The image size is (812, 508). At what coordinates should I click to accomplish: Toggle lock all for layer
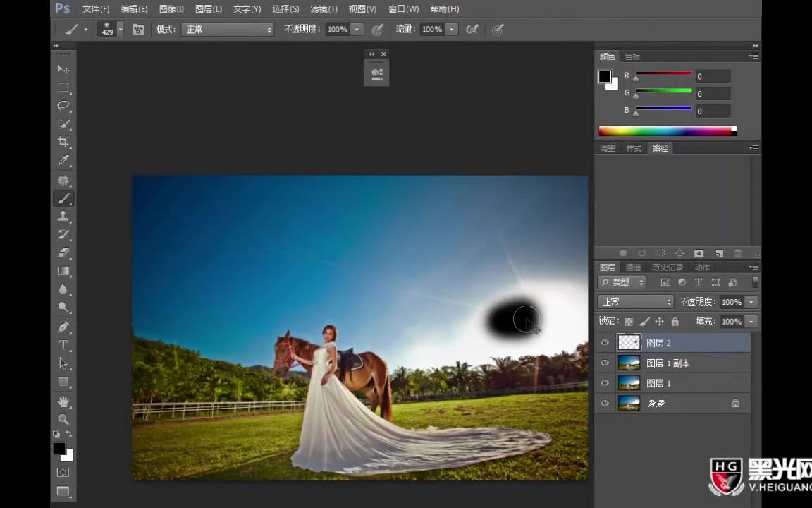click(x=675, y=322)
